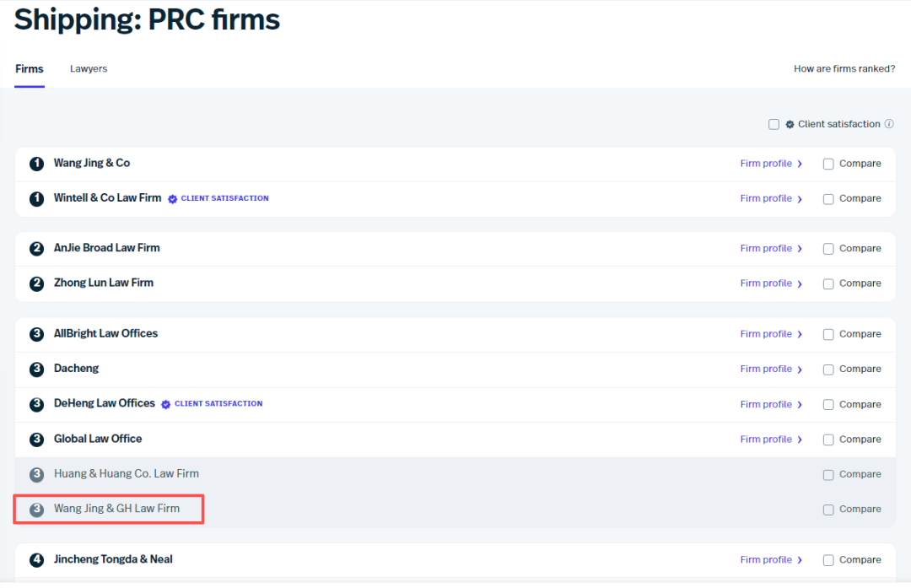Click the firm name Huang & Huang Co. Law Firm

coord(126,473)
